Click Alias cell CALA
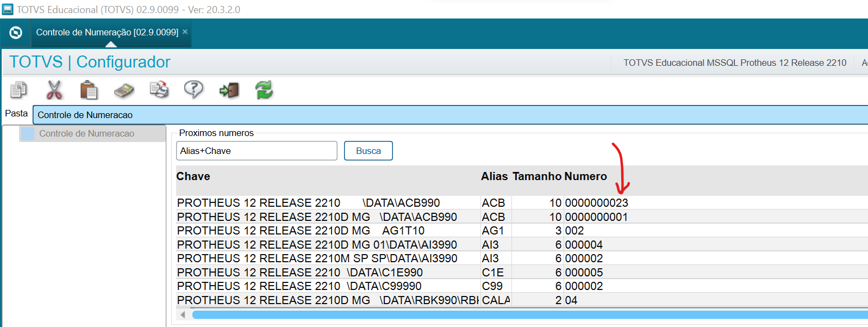Viewport: 868px width, 327px height. (x=496, y=300)
